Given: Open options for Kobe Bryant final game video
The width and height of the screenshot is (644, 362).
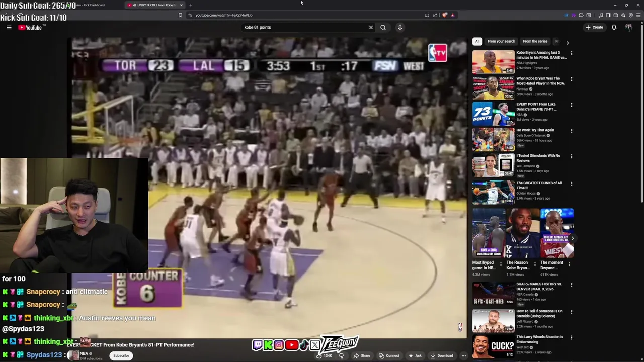Looking at the screenshot, I should [571, 53].
